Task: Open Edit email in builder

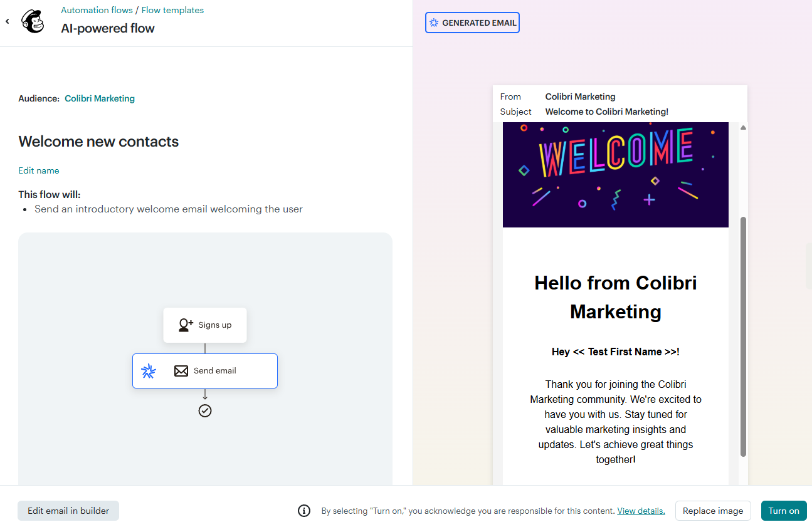Action: (68, 511)
